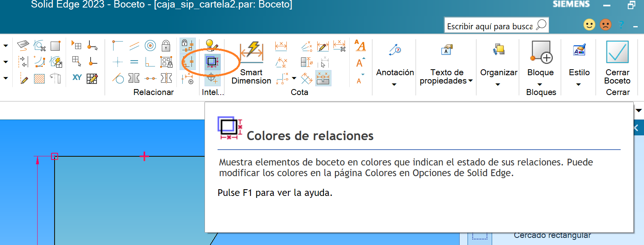Toggle the lightbulb IntelliSketch option
The height and width of the screenshot is (245, 644).
click(212, 46)
